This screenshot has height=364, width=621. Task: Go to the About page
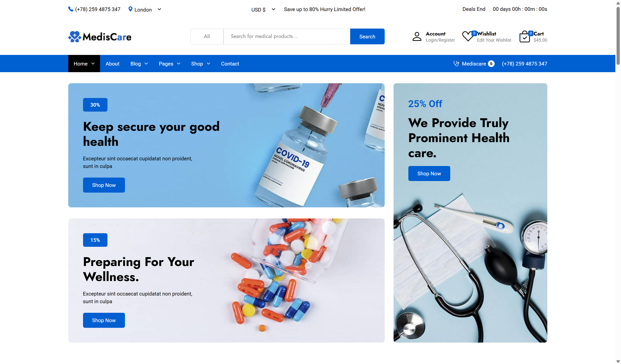click(112, 64)
